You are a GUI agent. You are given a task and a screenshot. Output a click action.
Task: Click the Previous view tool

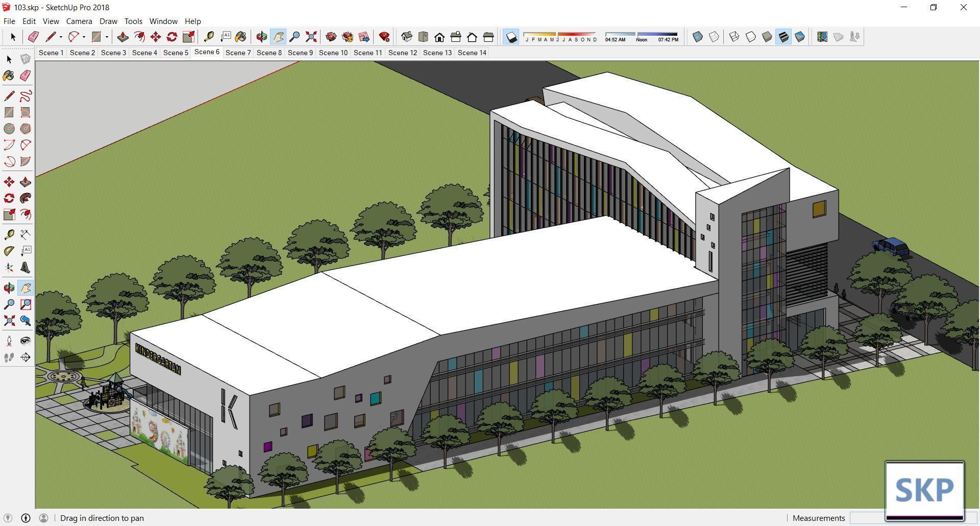[26, 321]
